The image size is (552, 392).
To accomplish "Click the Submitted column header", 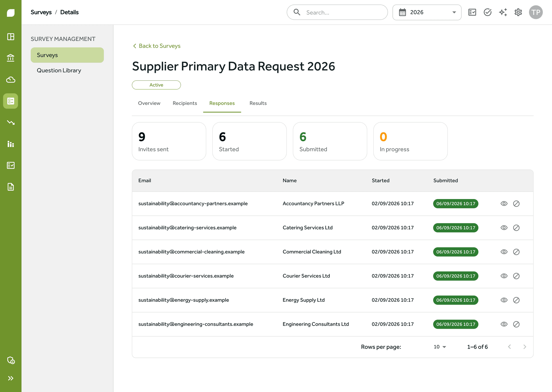I will (446, 181).
